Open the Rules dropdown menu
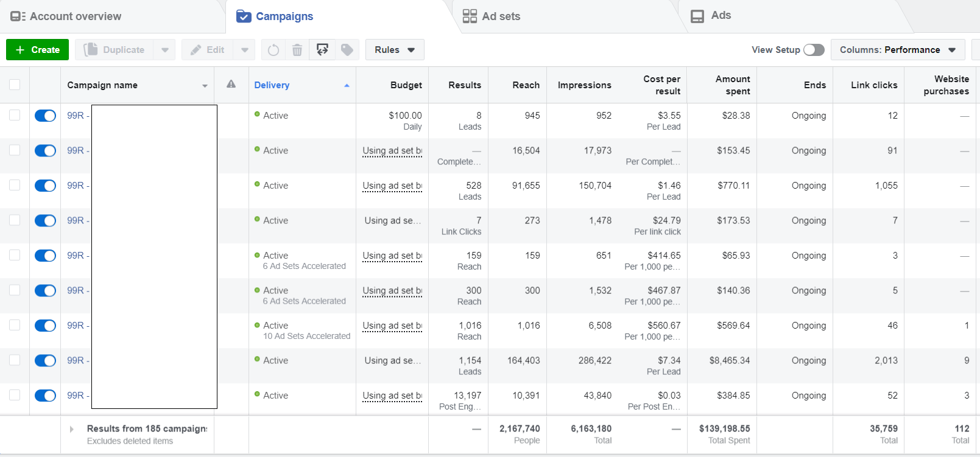The height and width of the screenshot is (457, 980). point(395,50)
